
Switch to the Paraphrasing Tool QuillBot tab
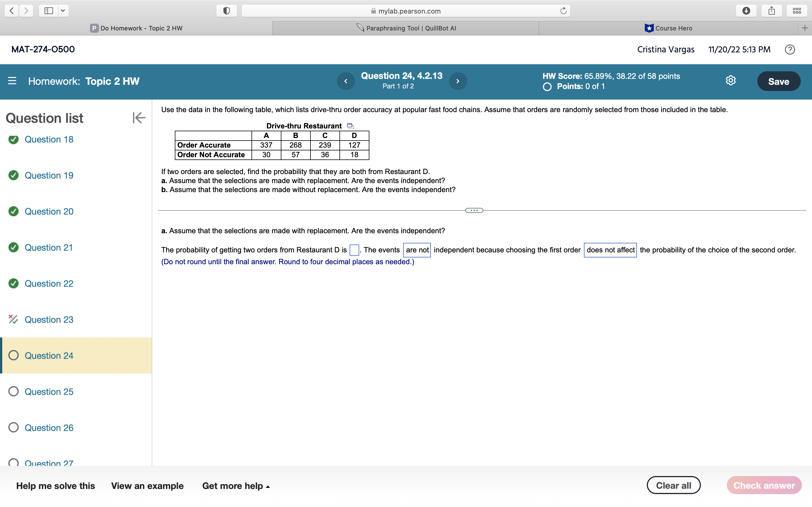405,28
